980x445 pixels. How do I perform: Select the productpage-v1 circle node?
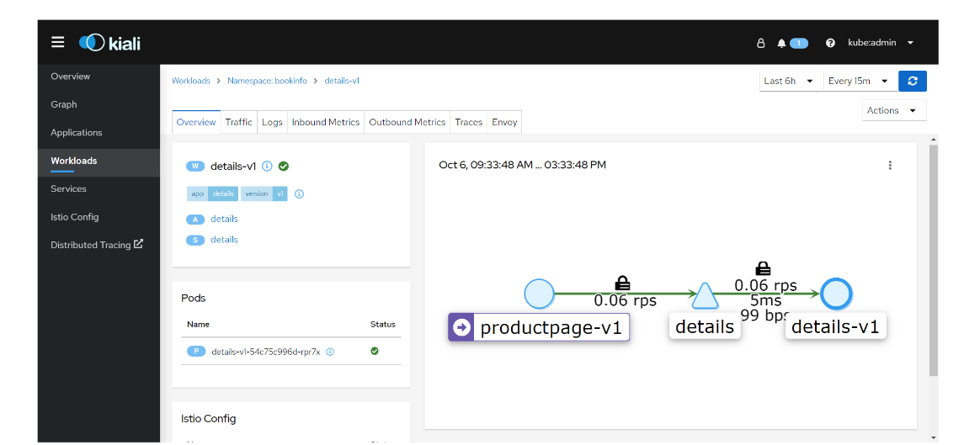[540, 294]
